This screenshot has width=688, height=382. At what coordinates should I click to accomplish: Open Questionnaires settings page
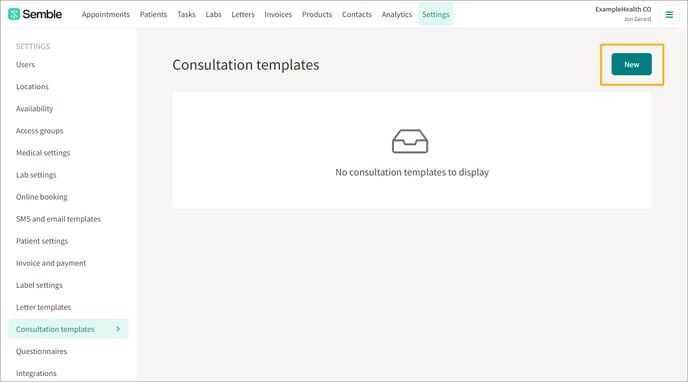tap(41, 351)
